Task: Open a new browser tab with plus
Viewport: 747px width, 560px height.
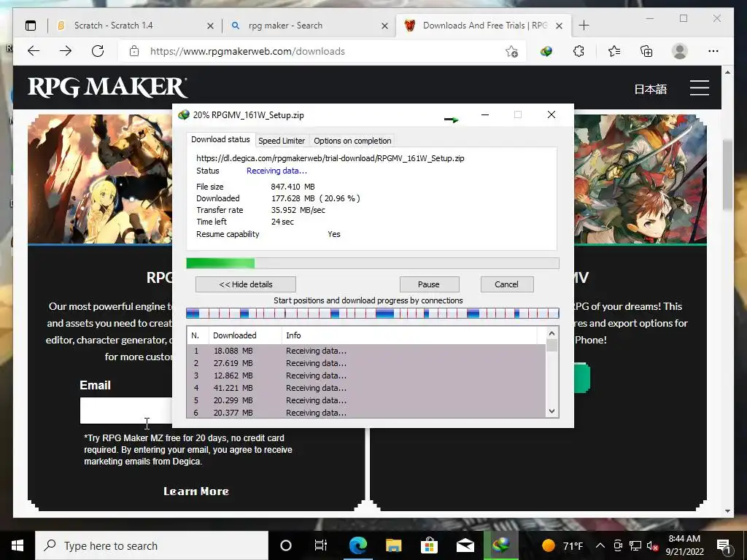Action: [x=584, y=26]
